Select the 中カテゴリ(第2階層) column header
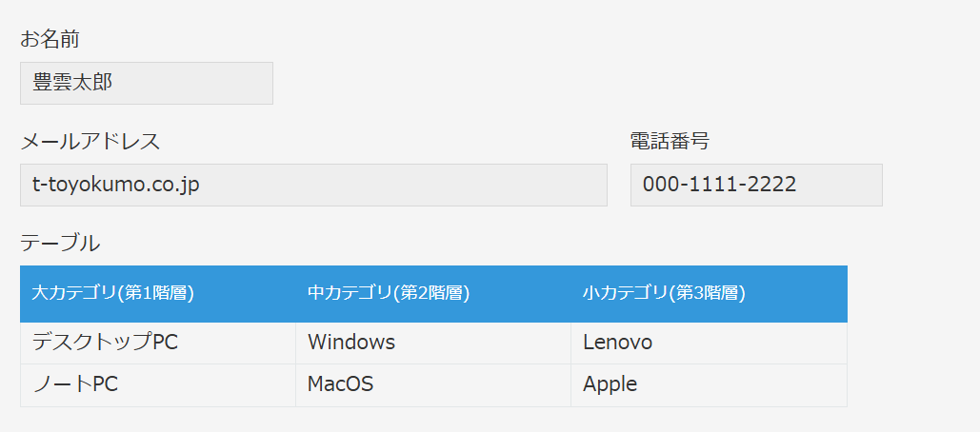This screenshot has width=980, height=432. [433, 294]
